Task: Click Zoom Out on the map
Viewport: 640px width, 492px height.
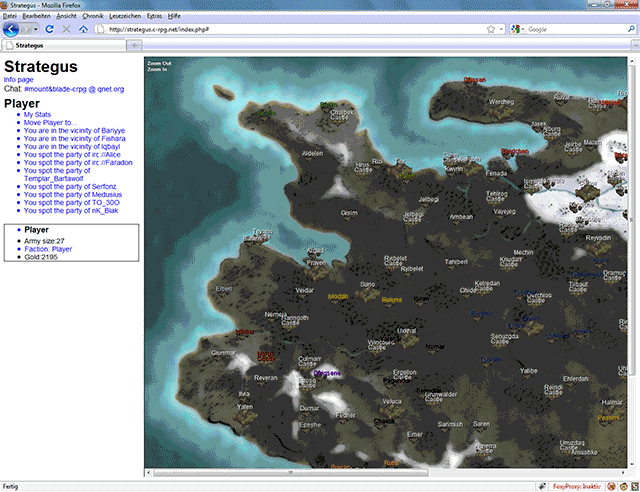Action: click(x=159, y=64)
